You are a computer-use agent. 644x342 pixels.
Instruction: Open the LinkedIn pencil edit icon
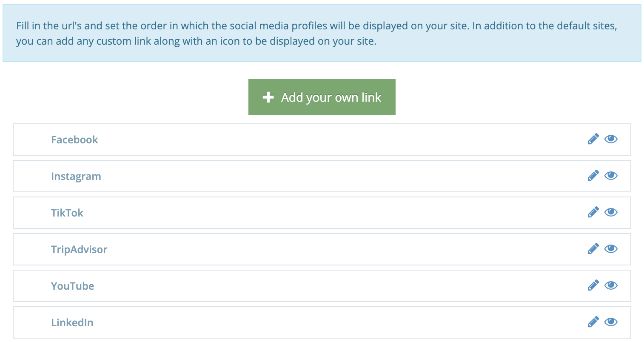pos(593,322)
